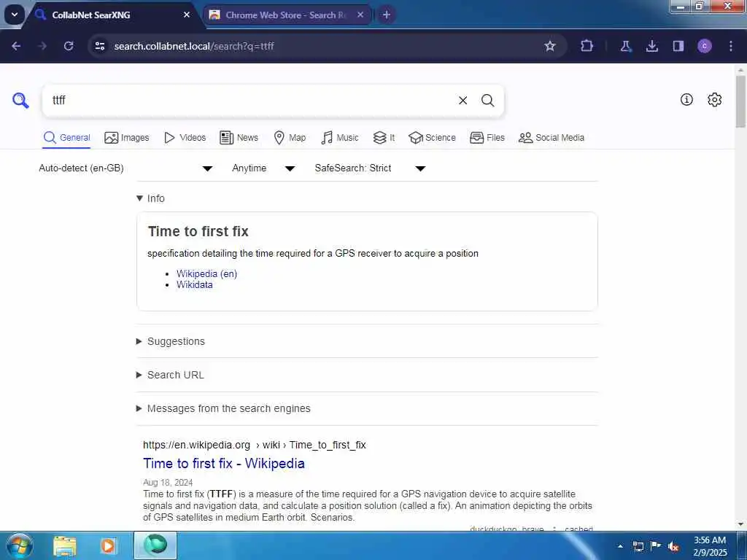Switch to It category

[x=384, y=138]
